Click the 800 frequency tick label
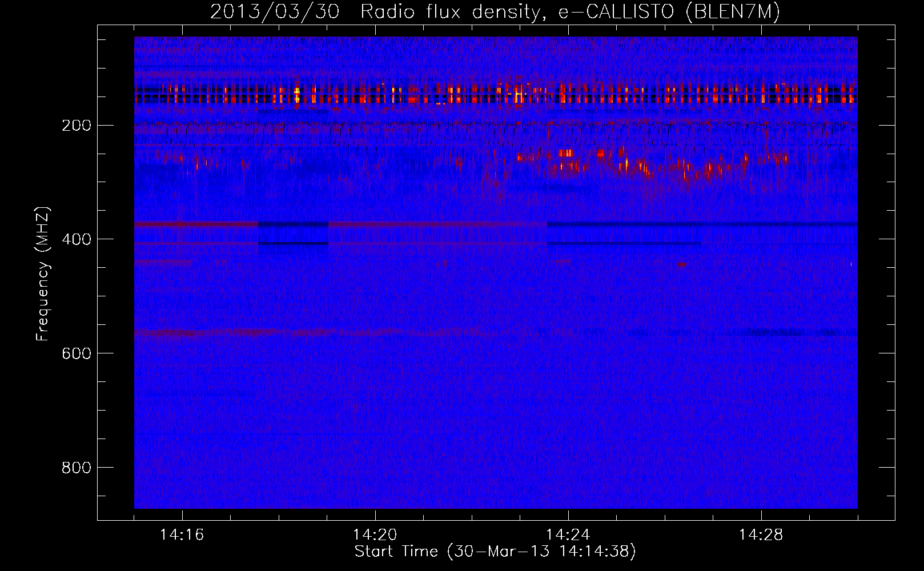 (x=77, y=468)
